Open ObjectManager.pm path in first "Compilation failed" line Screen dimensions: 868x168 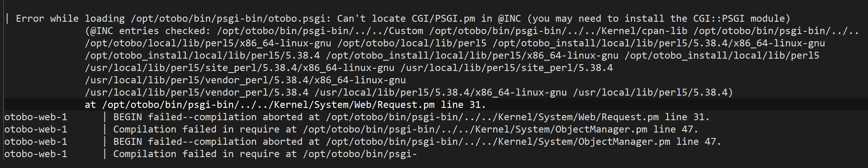[475, 129]
